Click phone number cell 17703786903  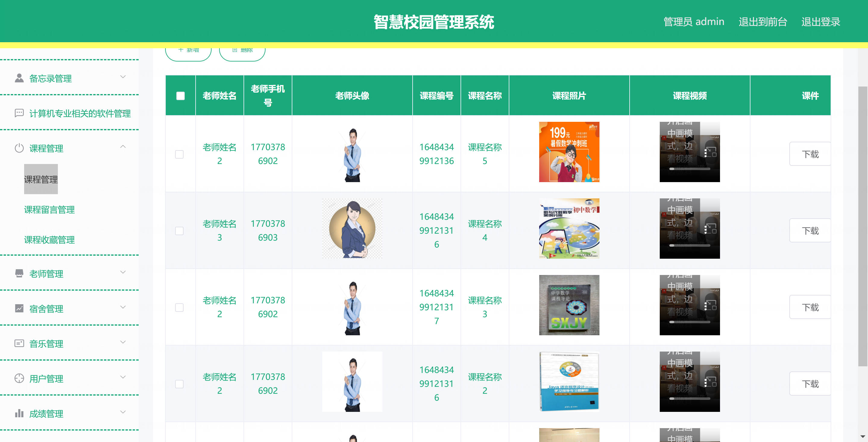point(268,230)
